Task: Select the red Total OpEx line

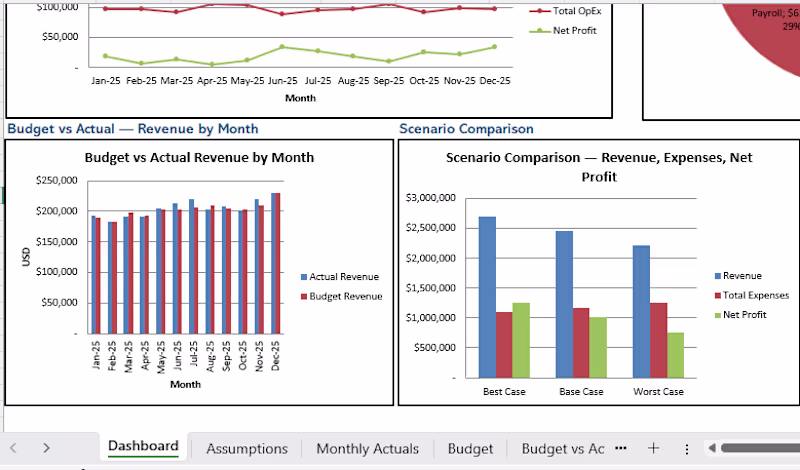Action: pyautogui.click(x=300, y=9)
